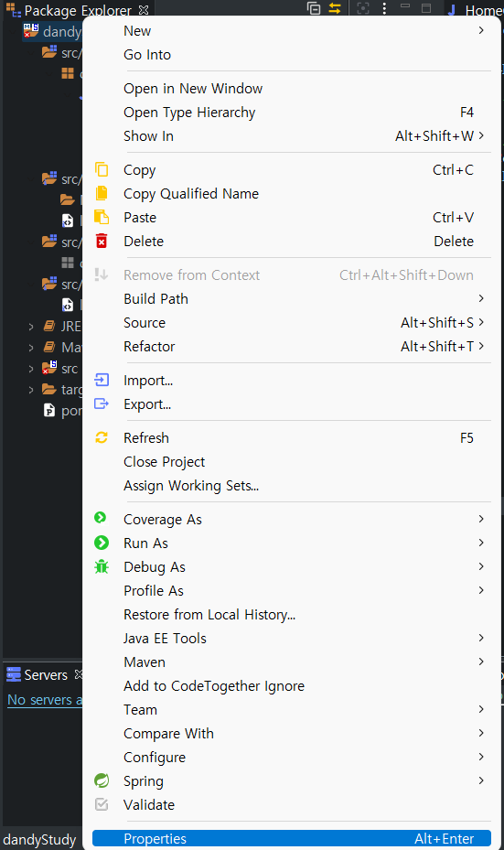Screen dimensions: 504x850
Task: Click the Paste clipboard icon
Action: click(102, 218)
